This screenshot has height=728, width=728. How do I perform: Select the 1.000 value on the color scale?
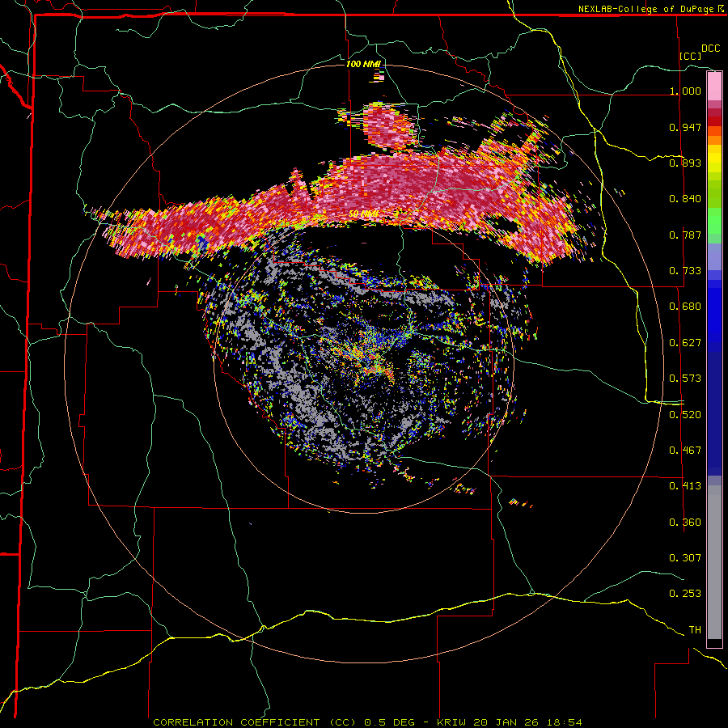(x=685, y=91)
